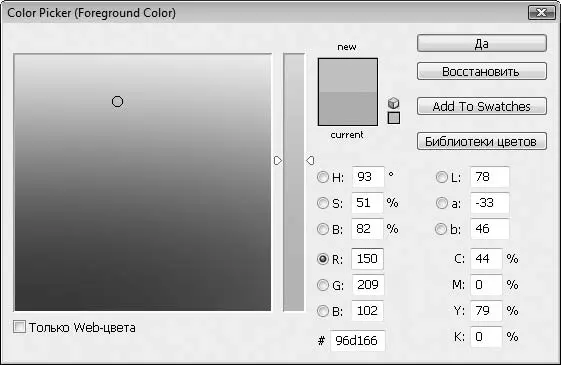Click the R field showing 150
This screenshot has height=365, width=561.
point(367,259)
